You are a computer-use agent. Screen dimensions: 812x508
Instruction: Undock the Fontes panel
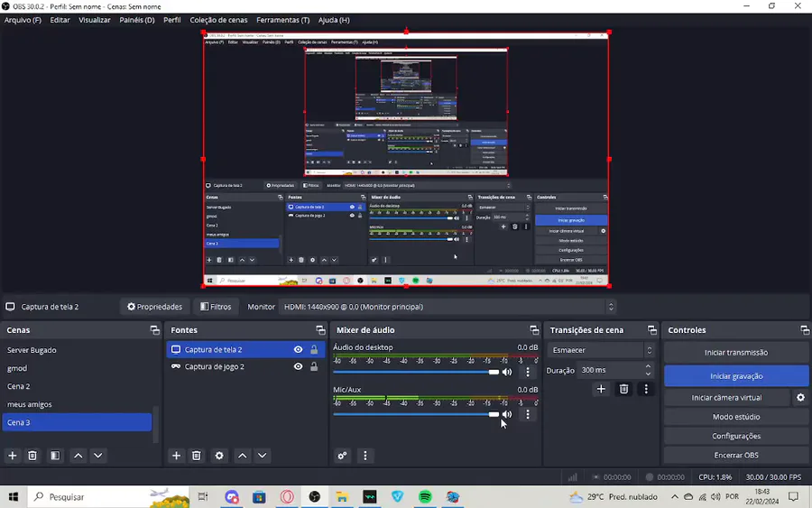[x=320, y=330]
